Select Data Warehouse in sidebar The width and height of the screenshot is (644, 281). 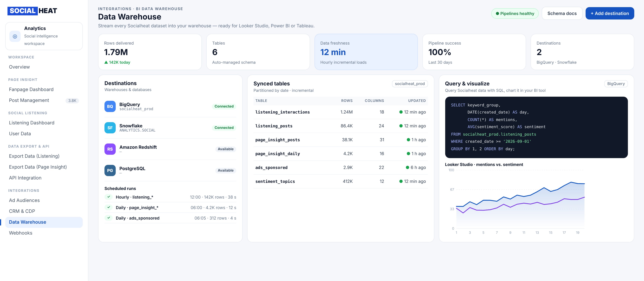[x=44, y=222]
